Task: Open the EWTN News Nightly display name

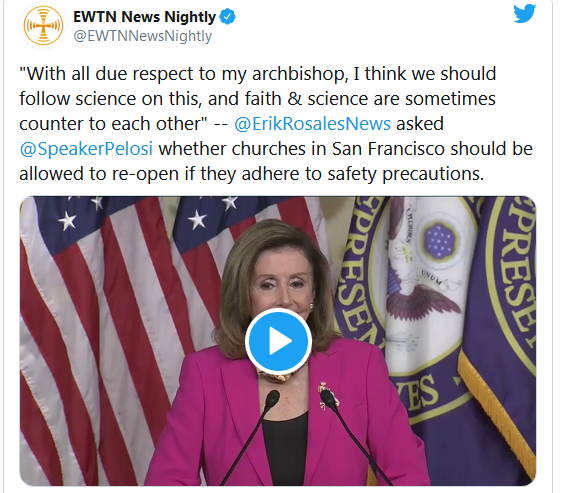Action: pos(144,17)
